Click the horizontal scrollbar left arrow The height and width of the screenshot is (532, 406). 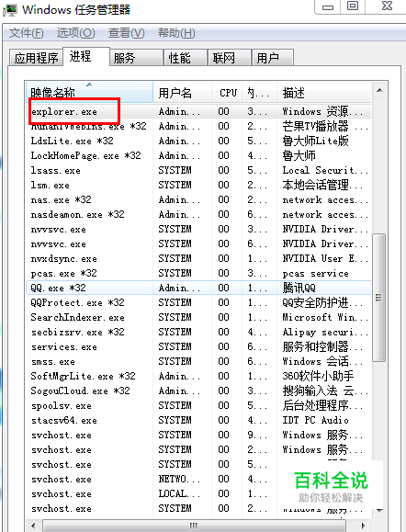click(33, 526)
